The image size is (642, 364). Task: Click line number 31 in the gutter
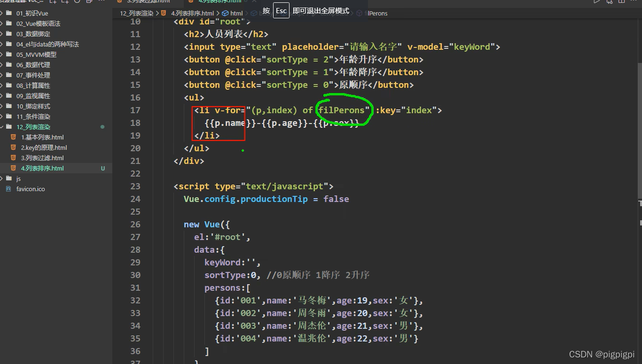click(x=135, y=287)
